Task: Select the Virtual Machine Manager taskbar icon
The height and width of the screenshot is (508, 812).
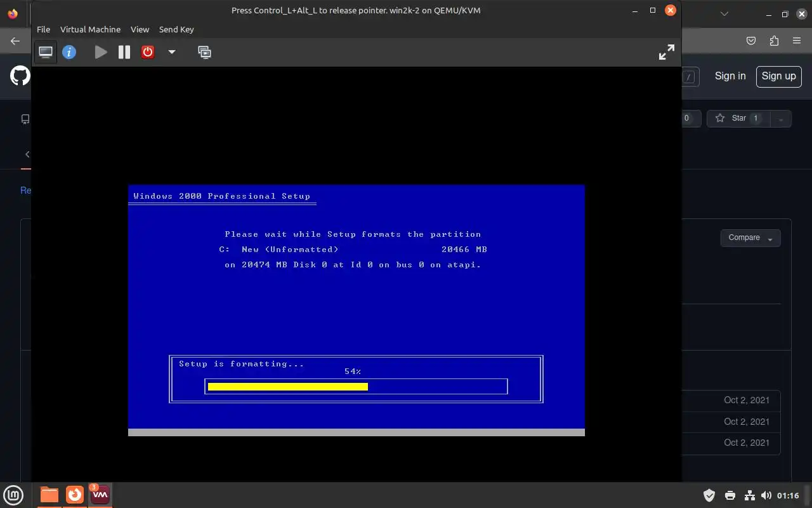Action: (100, 495)
